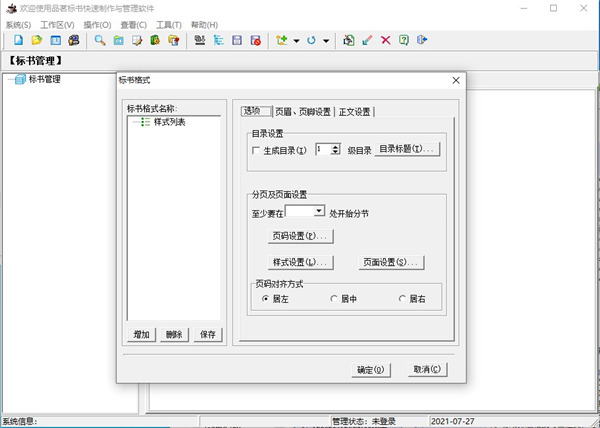Screen dimensions: 600x428
Task: Click the green add node icon
Action: (x=282, y=40)
